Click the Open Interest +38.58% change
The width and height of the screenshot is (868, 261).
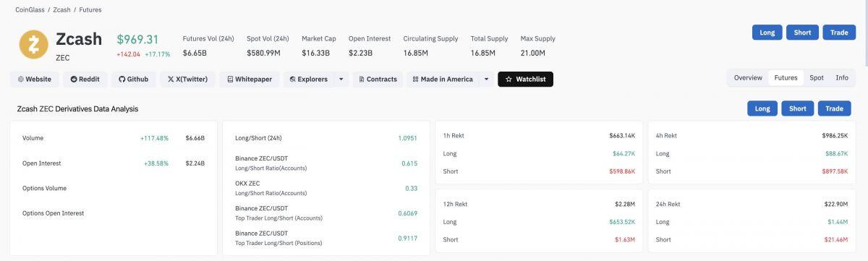(x=156, y=163)
